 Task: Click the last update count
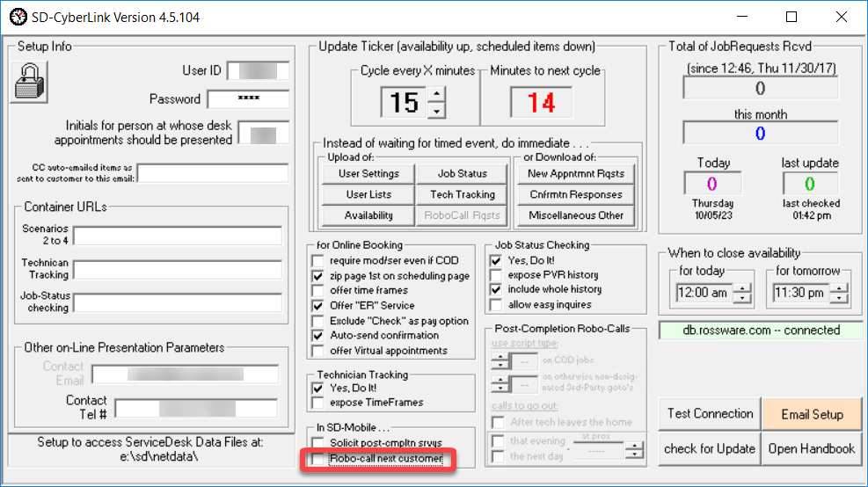810,184
